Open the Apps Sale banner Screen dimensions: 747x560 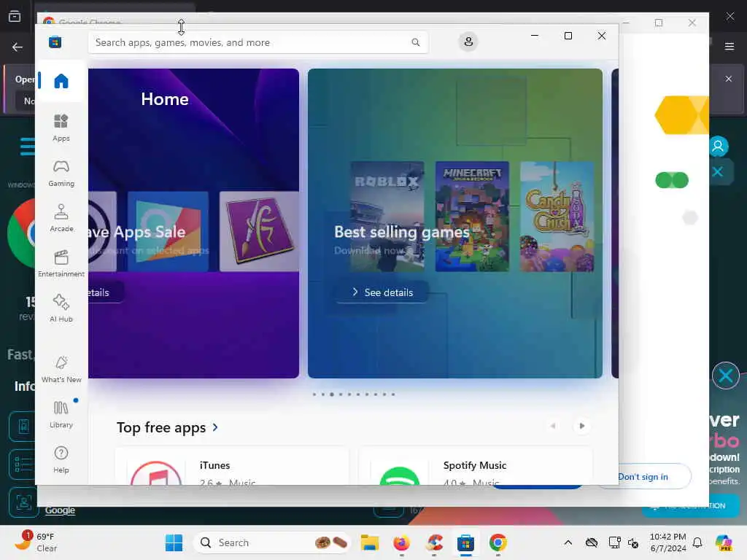(193, 223)
